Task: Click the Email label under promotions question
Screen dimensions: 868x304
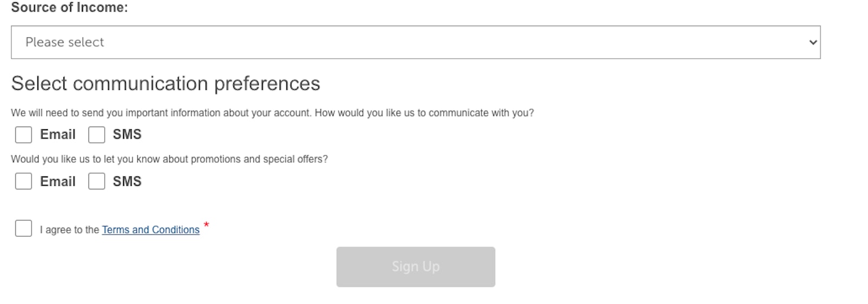Action: tap(58, 181)
